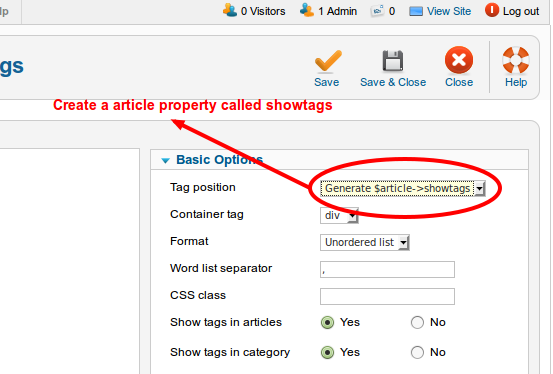Click the View Site monitor icon
The width and height of the screenshot is (553, 374).
(416, 12)
